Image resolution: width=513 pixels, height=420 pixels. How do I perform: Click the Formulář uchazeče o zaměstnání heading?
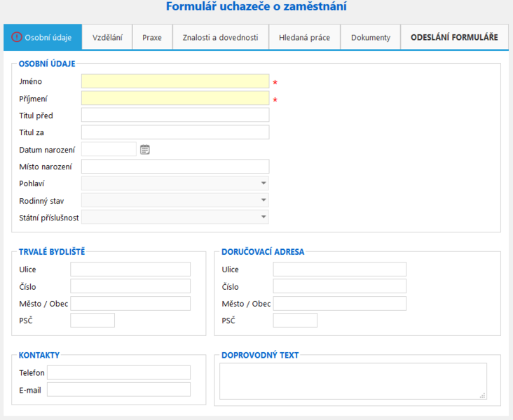(256, 6)
